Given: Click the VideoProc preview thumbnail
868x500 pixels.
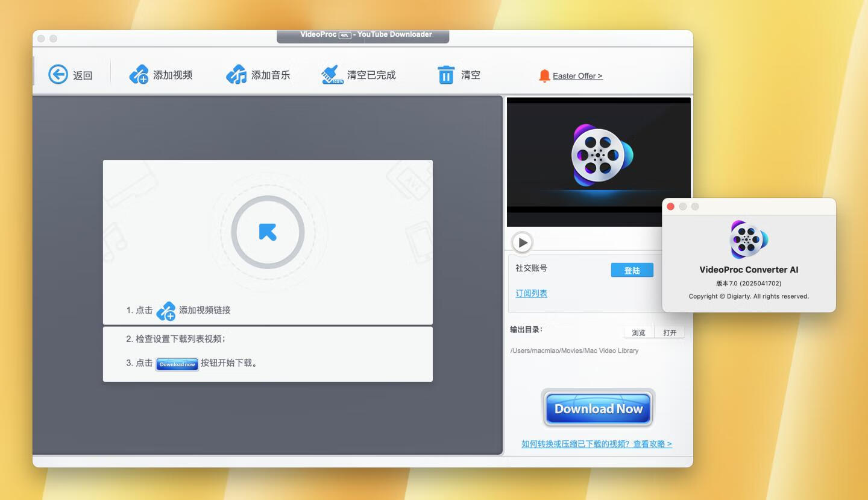Looking at the screenshot, I should (599, 162).
